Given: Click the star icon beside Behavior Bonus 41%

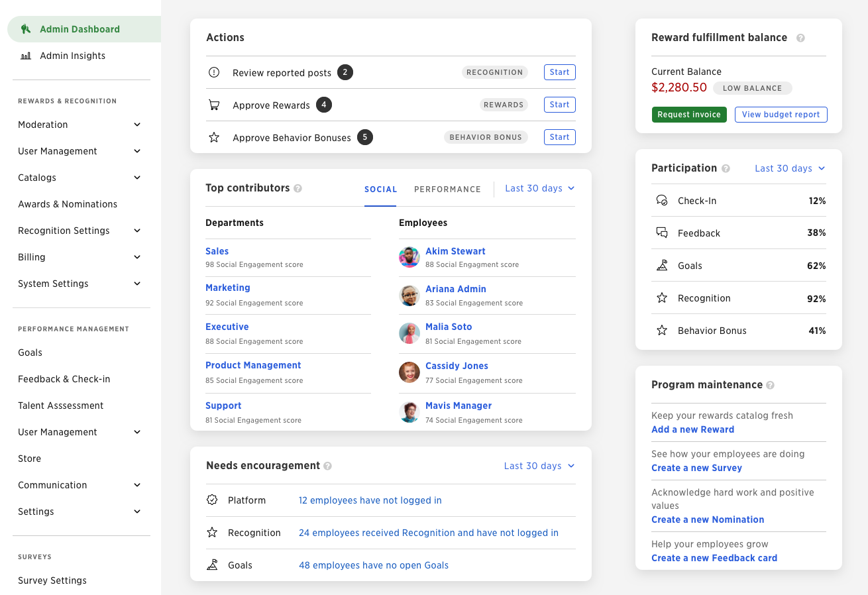Looking at the screenshot, I should click(x=662, y=330).
